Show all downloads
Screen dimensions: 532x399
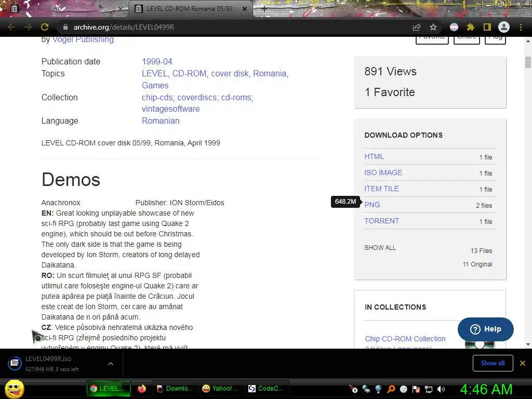point(493,363)
